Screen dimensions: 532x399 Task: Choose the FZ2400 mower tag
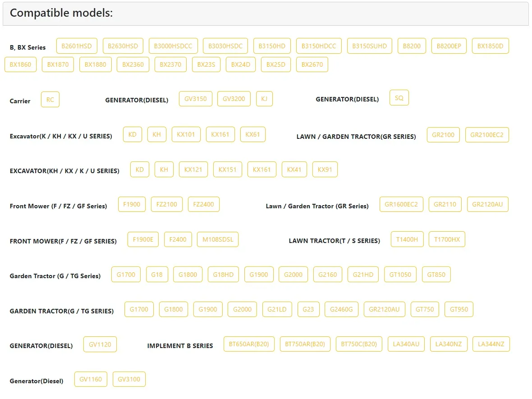point(204,204)
